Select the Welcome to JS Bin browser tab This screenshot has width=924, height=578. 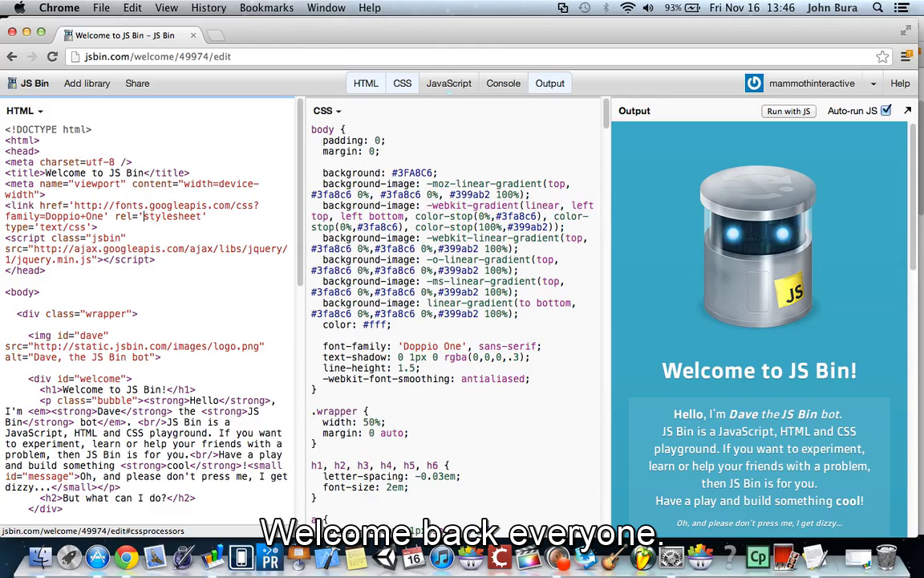pyautogui.click(x=125, y=35)
